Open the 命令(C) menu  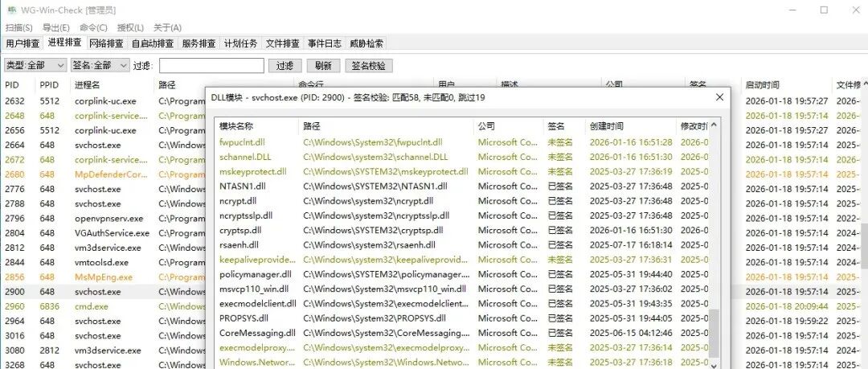tap(93, 27)
